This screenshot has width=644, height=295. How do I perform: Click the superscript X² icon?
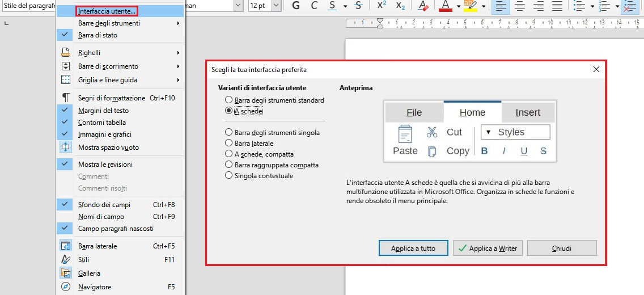point(382,6)
